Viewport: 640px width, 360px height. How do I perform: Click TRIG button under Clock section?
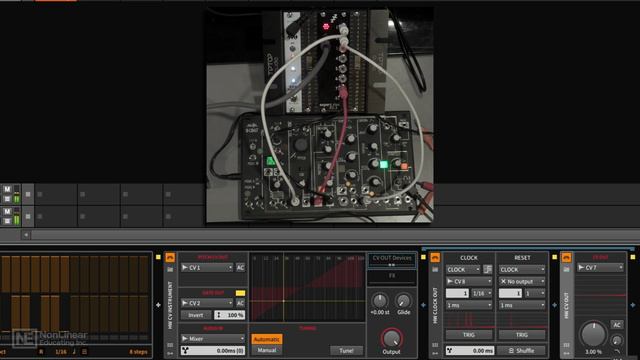pyautogui.click(x=469, y=335)
